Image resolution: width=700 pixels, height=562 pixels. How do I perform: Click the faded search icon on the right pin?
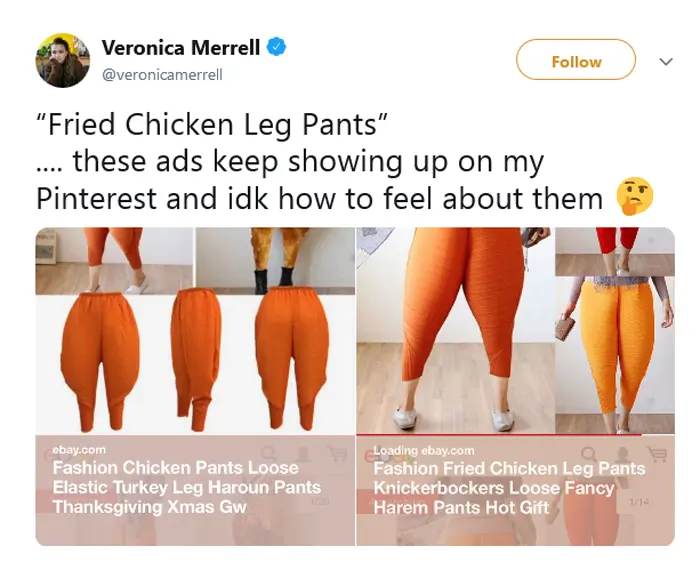[589, 455]
